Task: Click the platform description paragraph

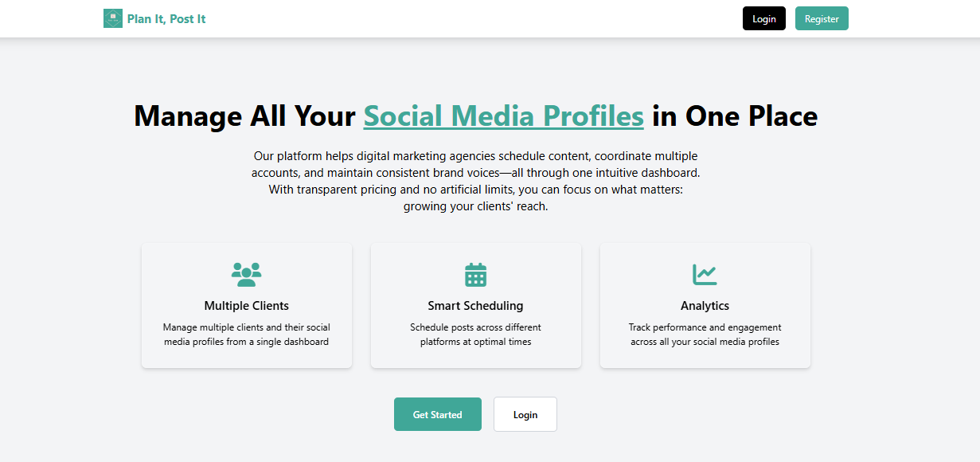Action: point(476,181)
